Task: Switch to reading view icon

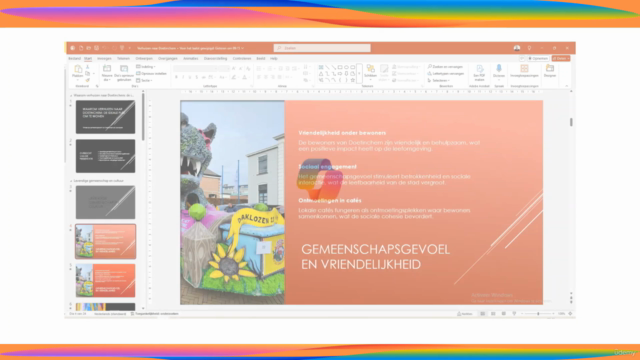Action: [x=504, y=314]
